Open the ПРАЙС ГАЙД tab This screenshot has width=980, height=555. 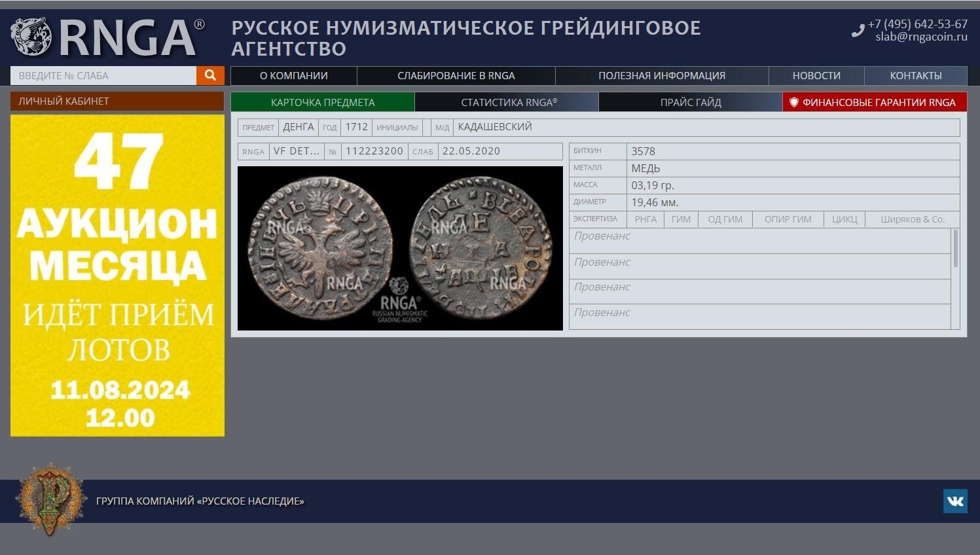pyautogui.click(x=690, y=102)
